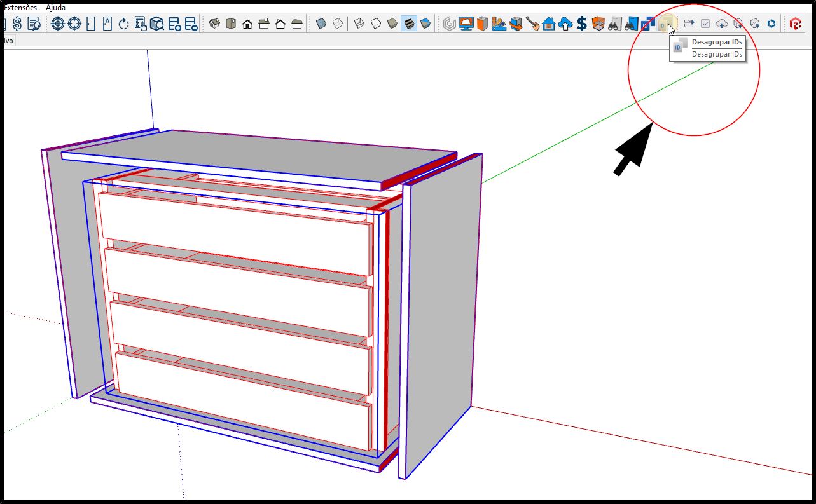The height and width of the screenshot is (504, 816).
Task: Click the Desagrupar IDs toolbar icon
Action: point(665,24)
